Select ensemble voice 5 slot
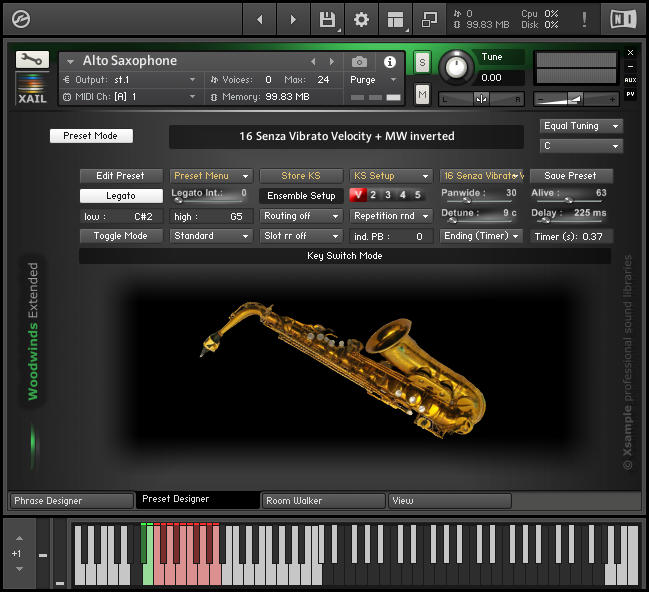 coord(418,195)
